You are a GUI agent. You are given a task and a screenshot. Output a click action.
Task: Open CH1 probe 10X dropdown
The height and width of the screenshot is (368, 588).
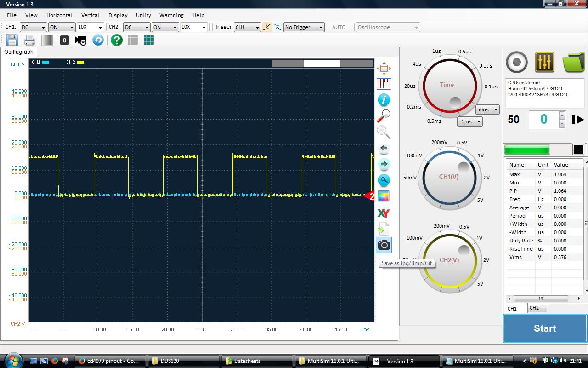(90, 27)
